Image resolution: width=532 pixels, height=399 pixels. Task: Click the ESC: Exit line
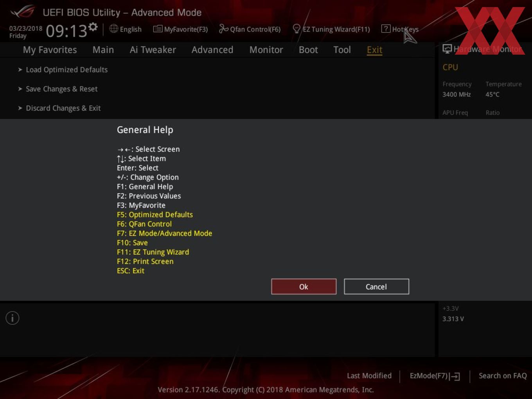131,271
